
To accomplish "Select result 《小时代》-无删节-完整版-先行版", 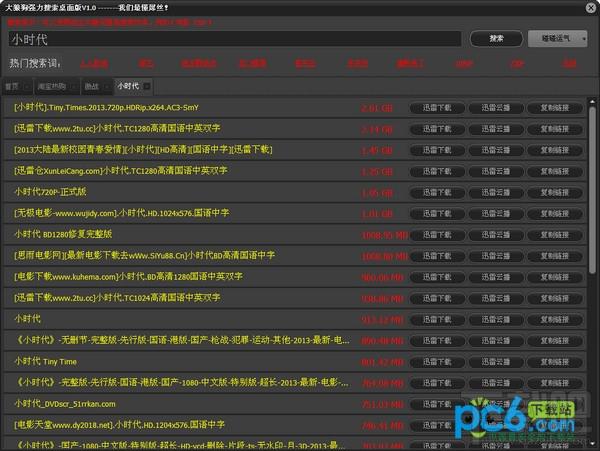I will (x=182, y=340).
